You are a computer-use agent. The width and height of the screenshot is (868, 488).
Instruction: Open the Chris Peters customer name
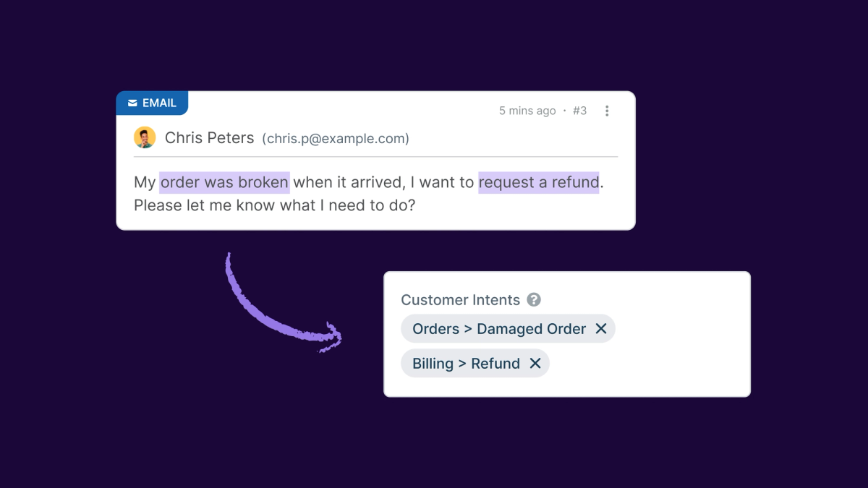click(x=209, y=137)
